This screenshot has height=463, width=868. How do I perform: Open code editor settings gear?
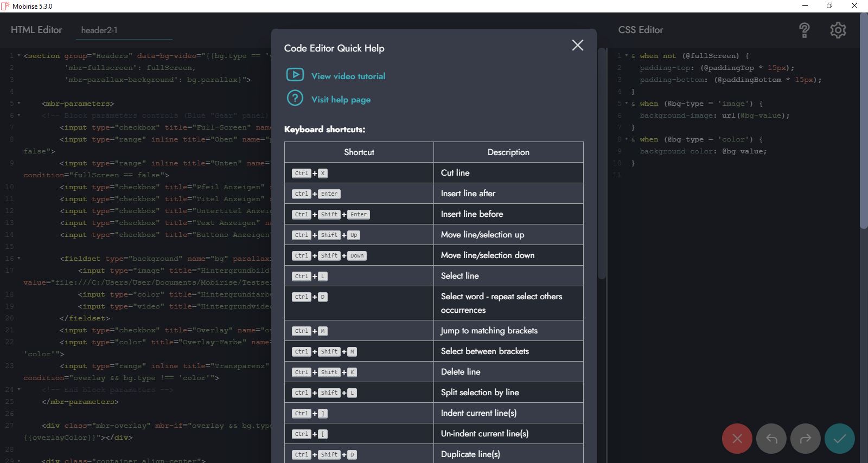click(x=838, y=30)
